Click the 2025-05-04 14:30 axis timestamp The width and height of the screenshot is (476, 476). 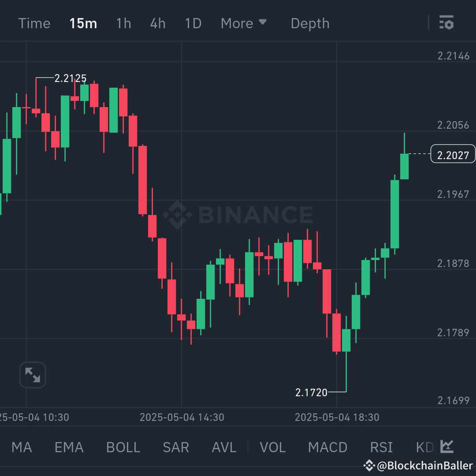click(x=182, y=417)
